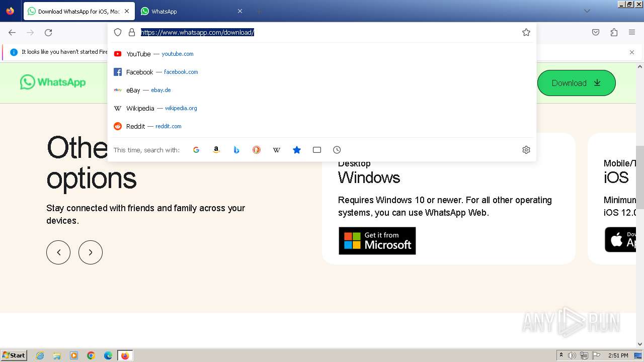The image size is (644, 362).
Task: Search with Amazon this time
Action: (216, 150)
